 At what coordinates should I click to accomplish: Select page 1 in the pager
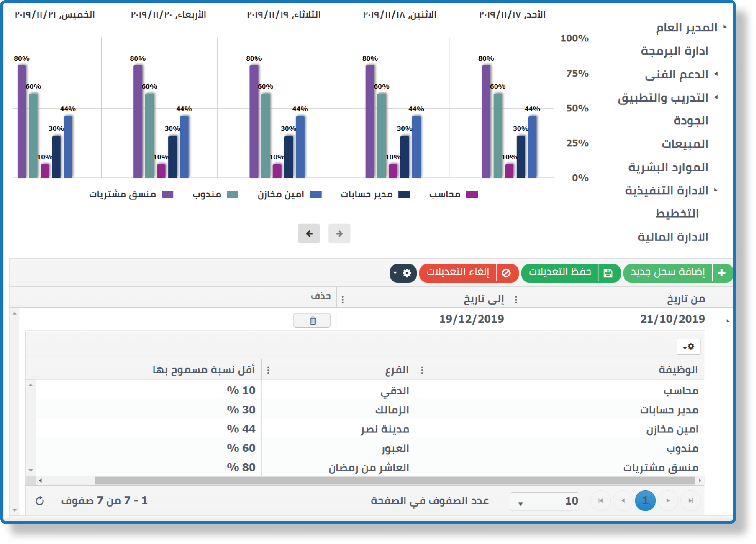(x=645, y=501)
